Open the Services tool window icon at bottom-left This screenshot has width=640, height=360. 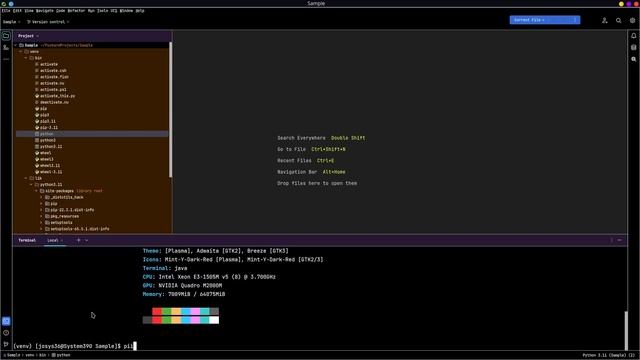[6, 344]
